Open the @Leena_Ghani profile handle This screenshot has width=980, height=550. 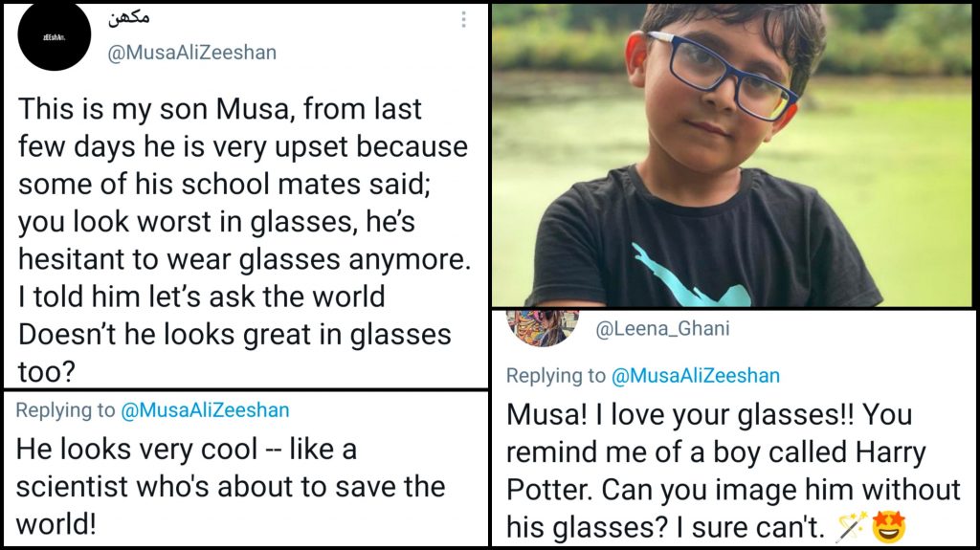(x=662, y=330)
